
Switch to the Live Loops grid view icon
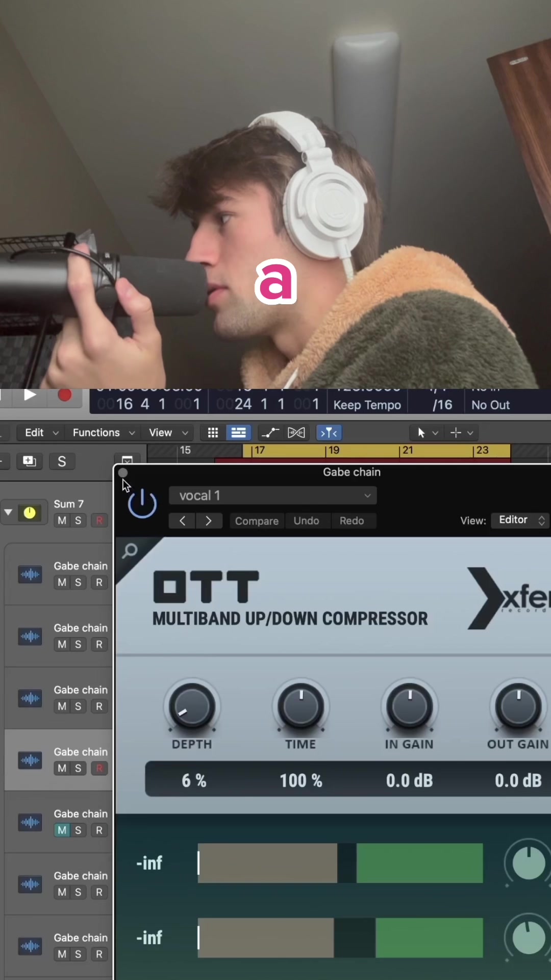[213, 433]
